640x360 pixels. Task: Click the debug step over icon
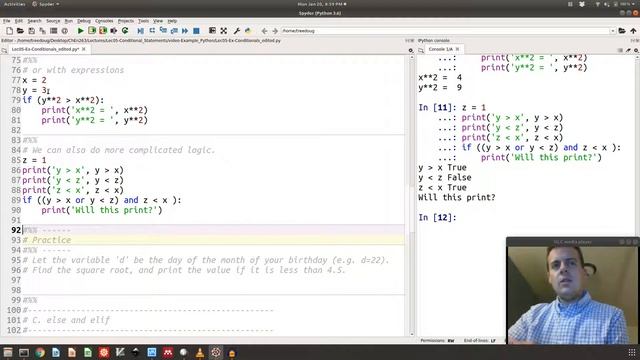point(152,31)
